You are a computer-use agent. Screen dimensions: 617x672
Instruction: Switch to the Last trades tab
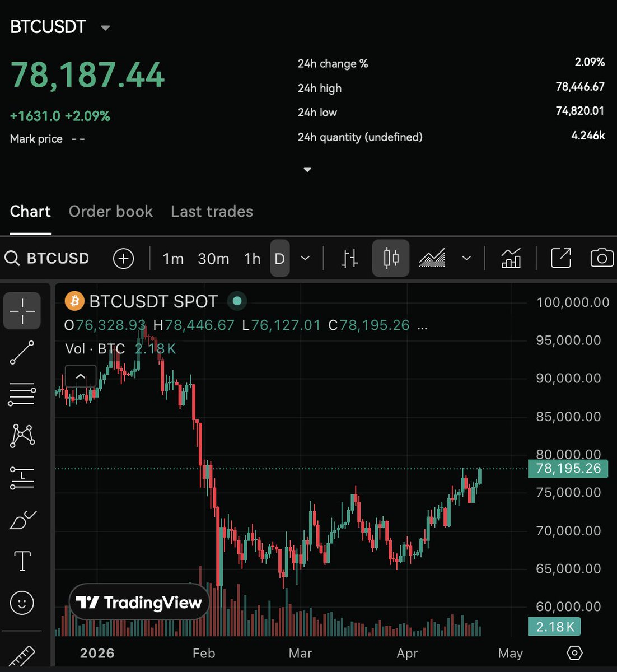coord(212,212)
